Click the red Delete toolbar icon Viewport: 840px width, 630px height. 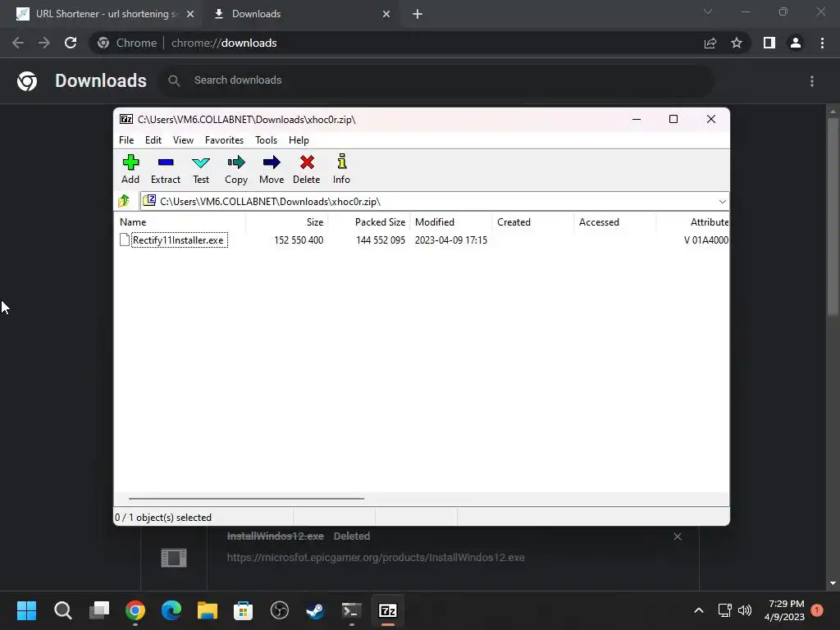point(307,169)
